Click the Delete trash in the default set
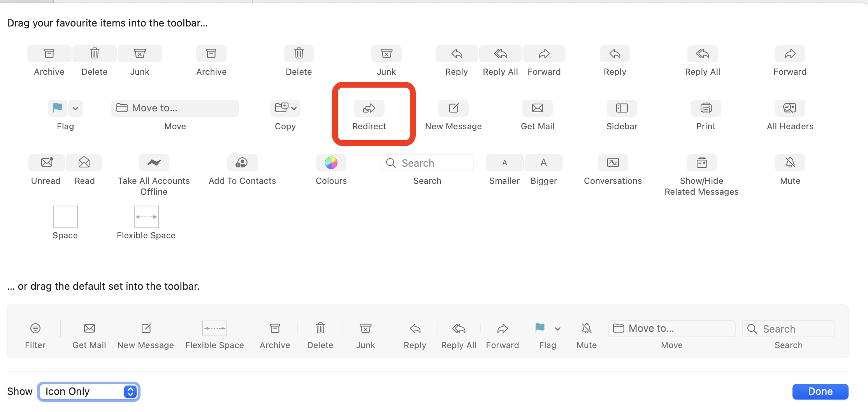The height and width of the screenshot is (412, 868). coord(320,328)
